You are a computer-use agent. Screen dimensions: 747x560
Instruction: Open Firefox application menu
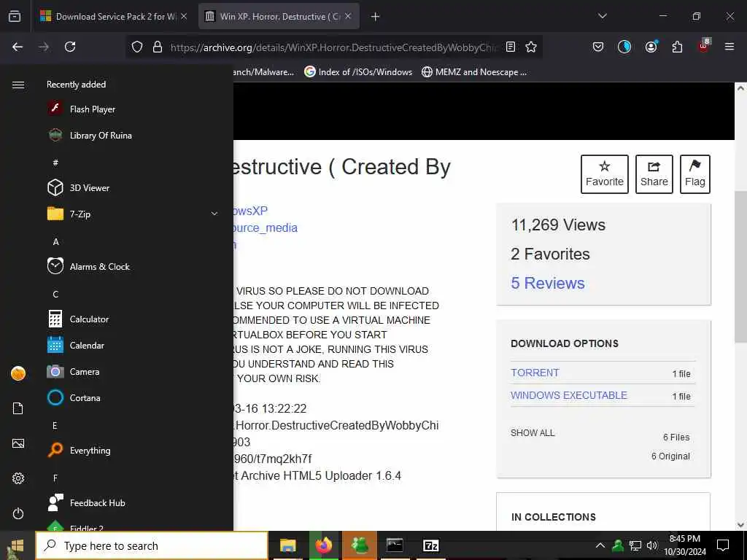click(x=729, y=47)
